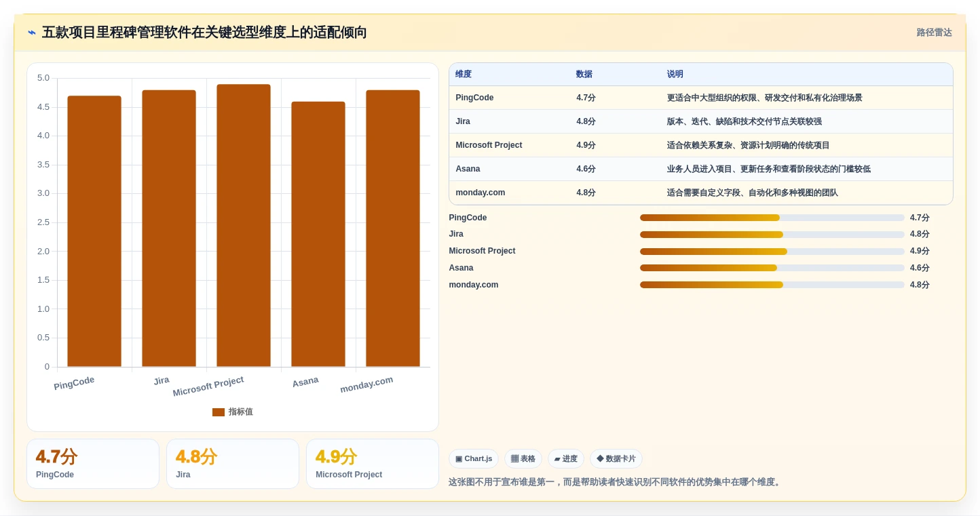The height and width of the screenshot is (516, 980).
Task: Click the footnote sentence starting 这张图不用于宣布
Action: pos(616,482)
